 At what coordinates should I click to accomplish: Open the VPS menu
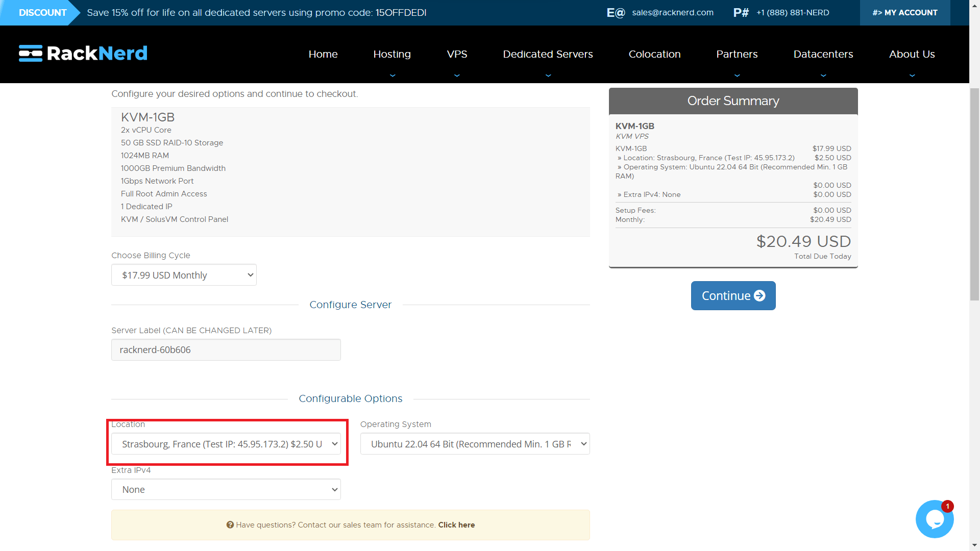[457, 54]
